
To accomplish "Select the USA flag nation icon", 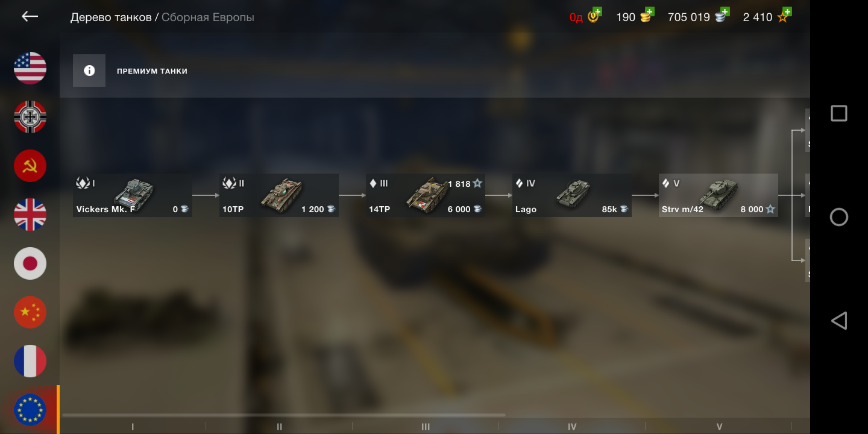I will point(30,68).
